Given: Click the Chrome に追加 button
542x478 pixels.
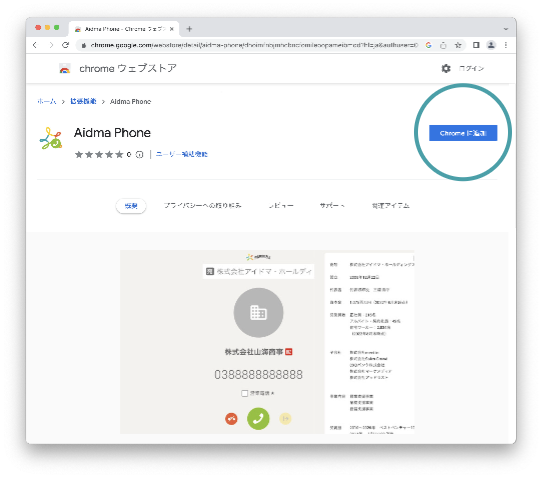Looking at the screenshot, I should point(463,133).
